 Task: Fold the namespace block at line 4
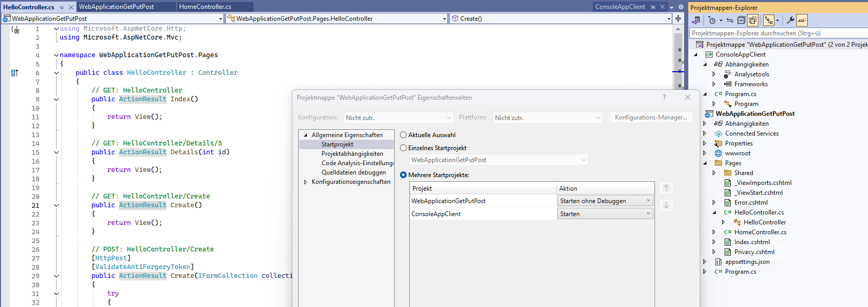[56, 55]
